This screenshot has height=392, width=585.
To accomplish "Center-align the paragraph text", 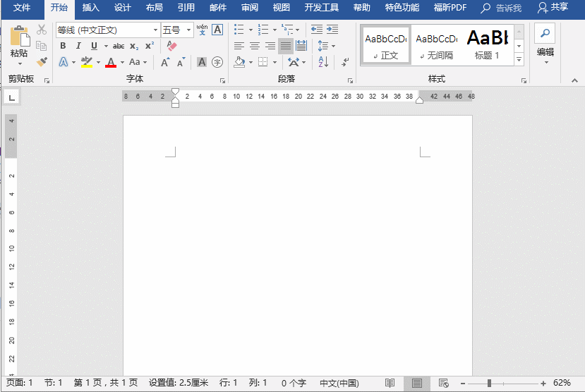I will [255, 46].
